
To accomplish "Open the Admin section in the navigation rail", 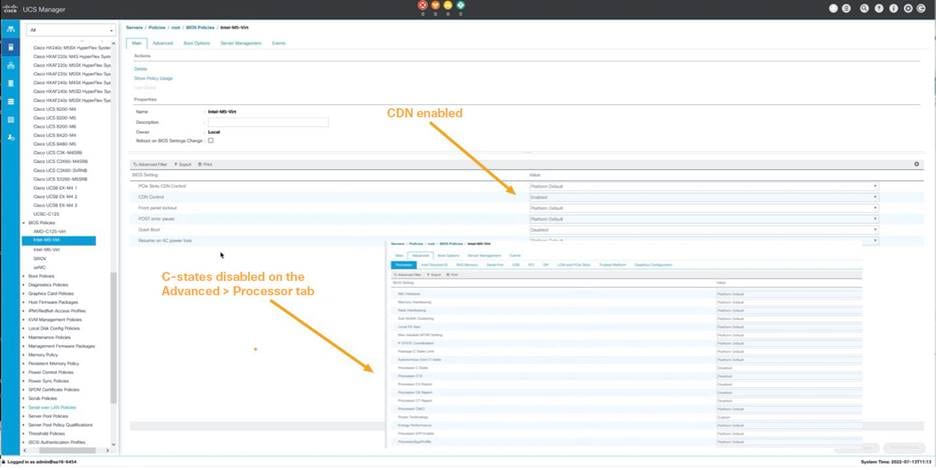I will tap(10, 137).
